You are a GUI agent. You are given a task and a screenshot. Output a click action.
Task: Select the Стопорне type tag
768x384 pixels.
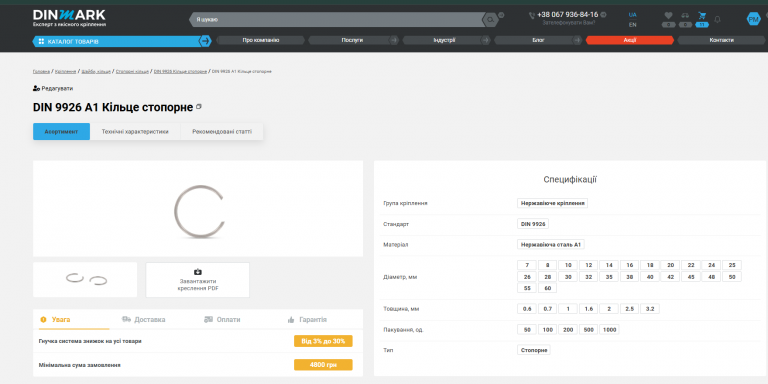tap(534, 350)
